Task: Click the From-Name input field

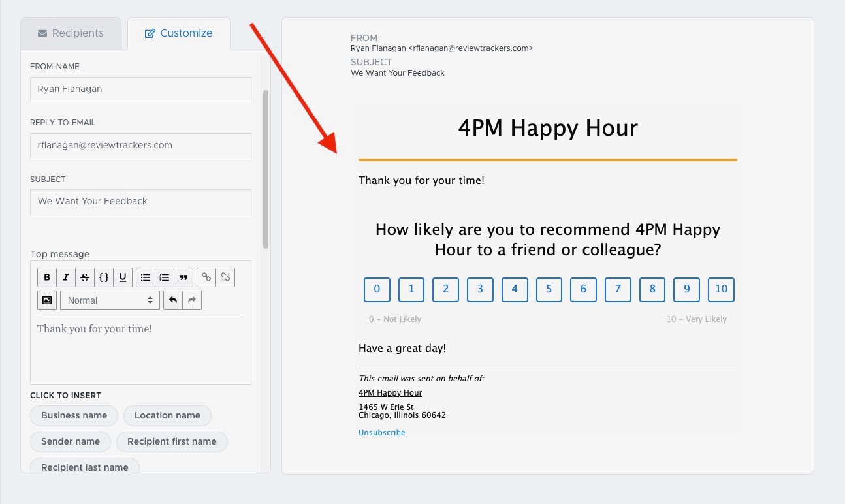Action: 140,89
